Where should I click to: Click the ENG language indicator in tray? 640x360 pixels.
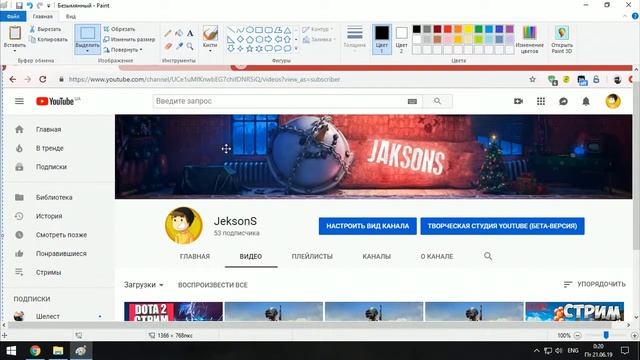[x=573, y=351]
